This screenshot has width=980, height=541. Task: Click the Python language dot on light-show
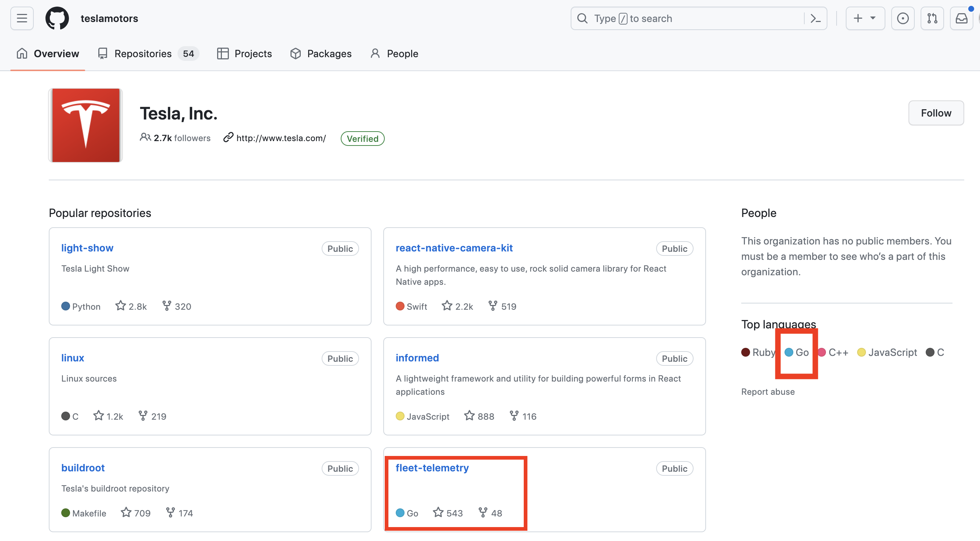(65, 306)
